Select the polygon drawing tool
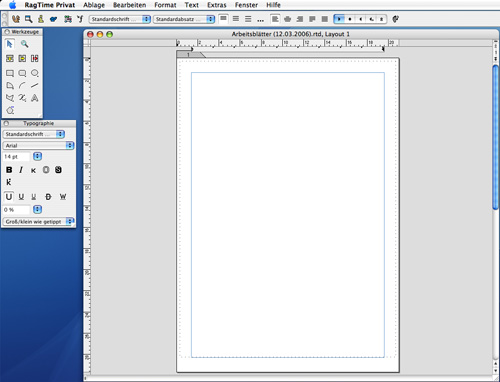This screenshot has height=382, width=500. pos(10,98)
